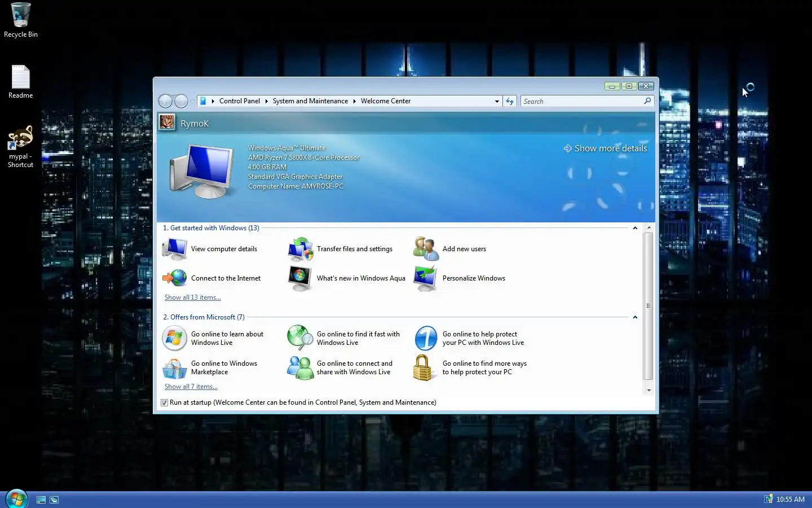This screenshot has width=812, height=508.
Task: Open connect and share Windows Live icon
Action: pos(300,368)
